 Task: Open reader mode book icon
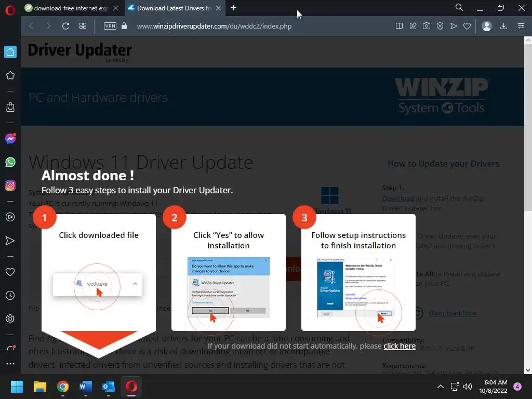pyautogui.click(x=400, y=26)
